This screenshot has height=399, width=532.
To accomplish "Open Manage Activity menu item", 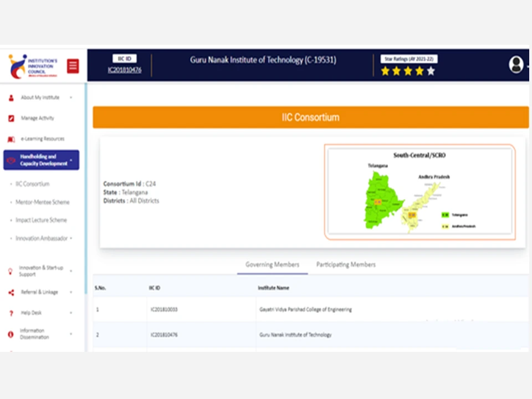I will pyautogui.click(x=37, y=119).
